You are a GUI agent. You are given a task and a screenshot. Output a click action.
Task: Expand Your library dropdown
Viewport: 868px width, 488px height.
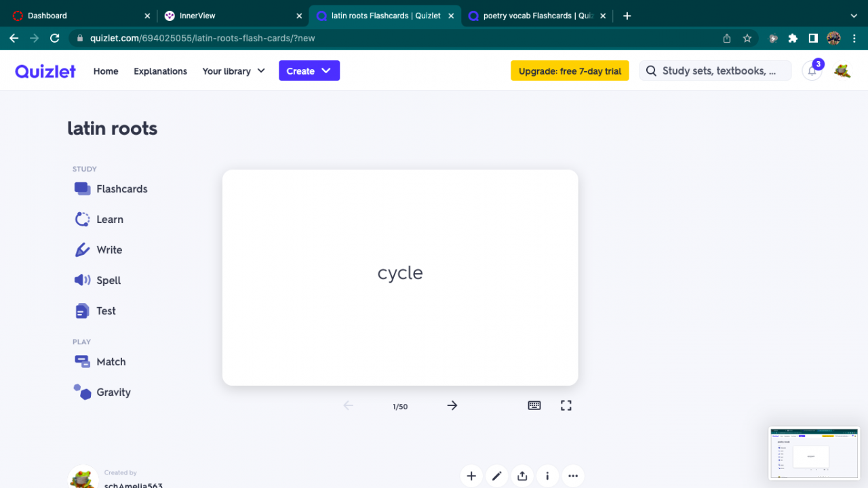233,71
